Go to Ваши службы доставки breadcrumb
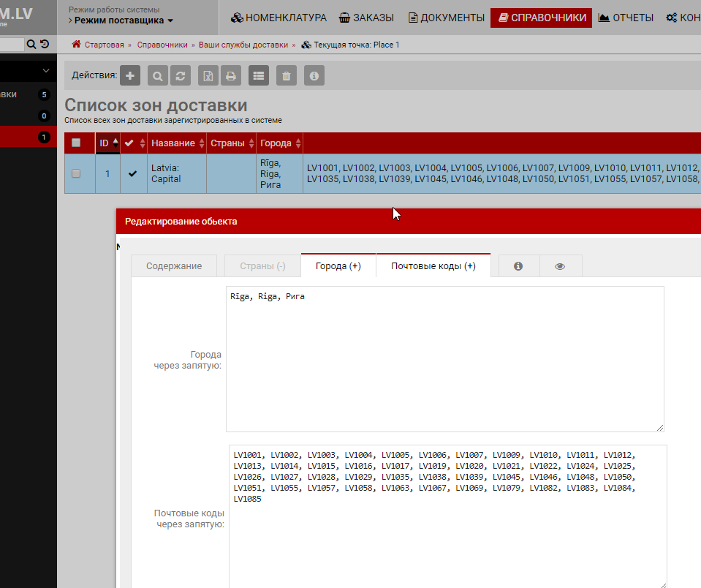 [243, 45]
